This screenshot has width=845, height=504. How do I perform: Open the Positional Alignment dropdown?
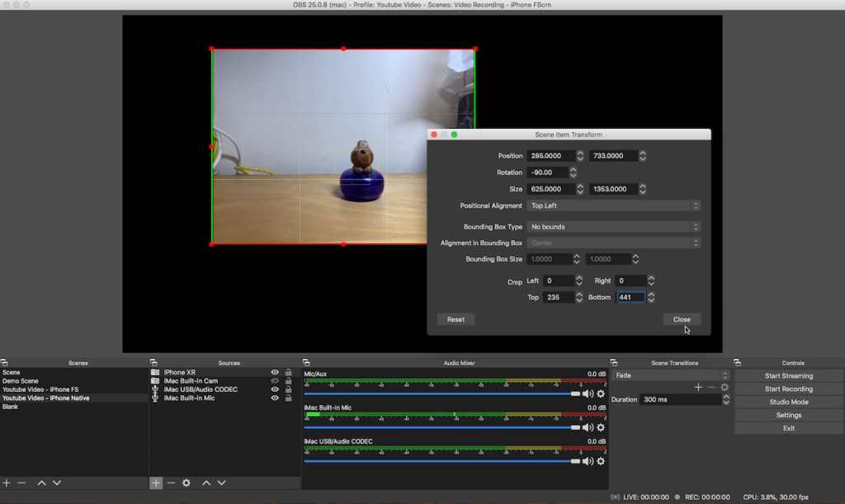613,205
